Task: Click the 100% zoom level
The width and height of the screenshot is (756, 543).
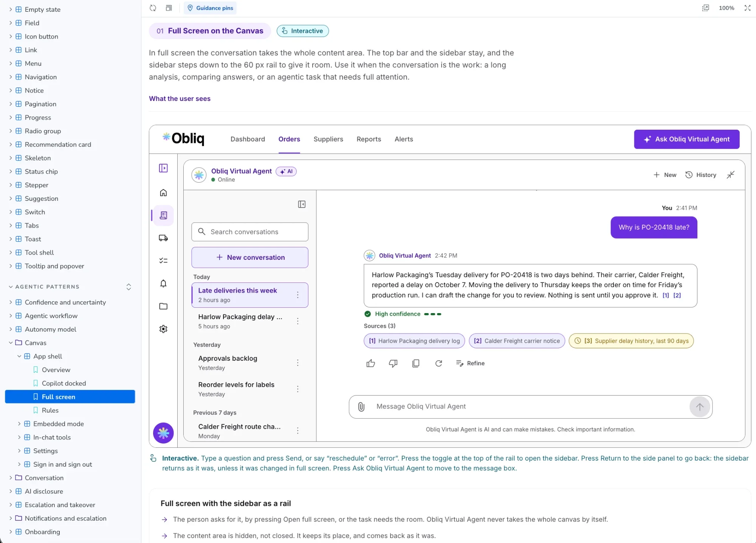Action: (726, 8)
